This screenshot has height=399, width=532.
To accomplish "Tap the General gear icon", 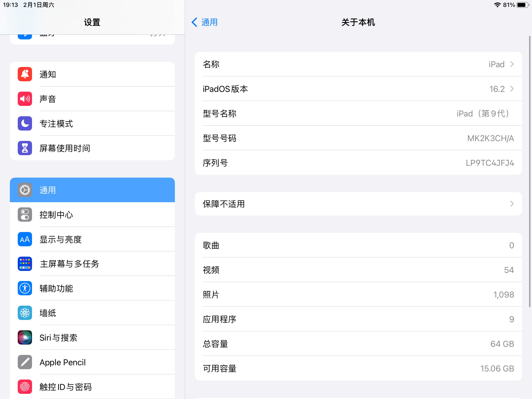I will [25, 190].
